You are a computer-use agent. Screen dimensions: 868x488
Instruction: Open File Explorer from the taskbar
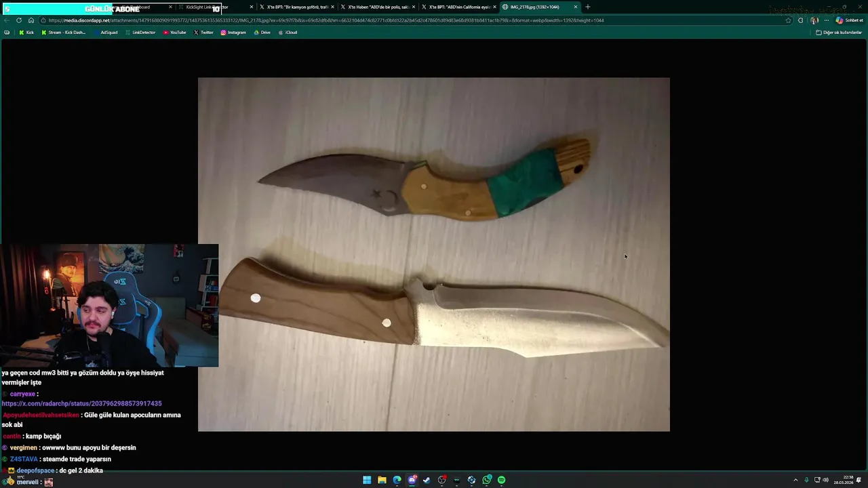(382, 480)
